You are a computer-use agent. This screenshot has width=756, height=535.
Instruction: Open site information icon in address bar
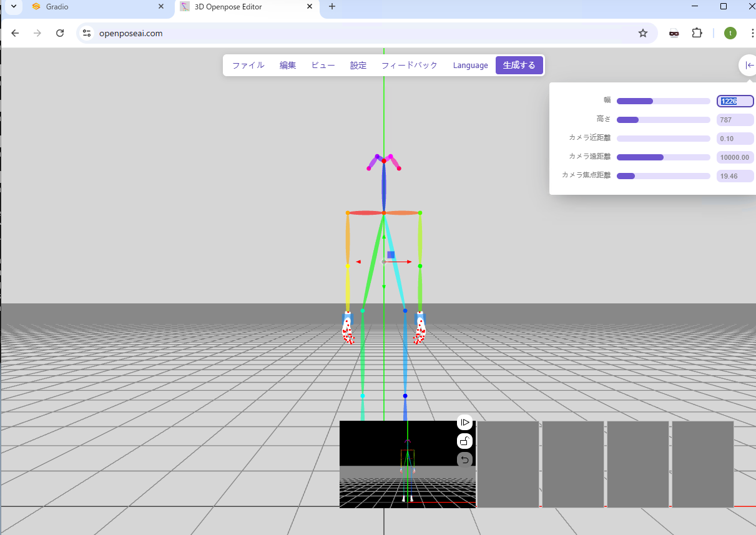tap(87, 33)
